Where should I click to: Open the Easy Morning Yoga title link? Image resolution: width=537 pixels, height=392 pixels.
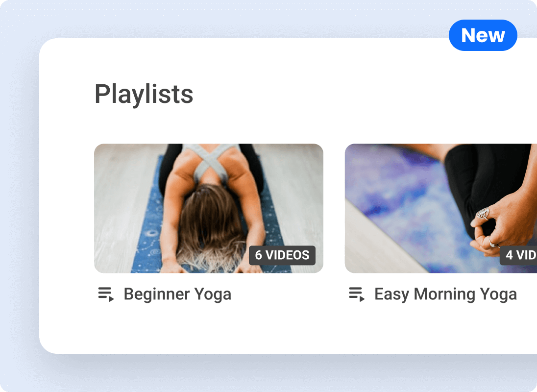click(x=445, y=294)
